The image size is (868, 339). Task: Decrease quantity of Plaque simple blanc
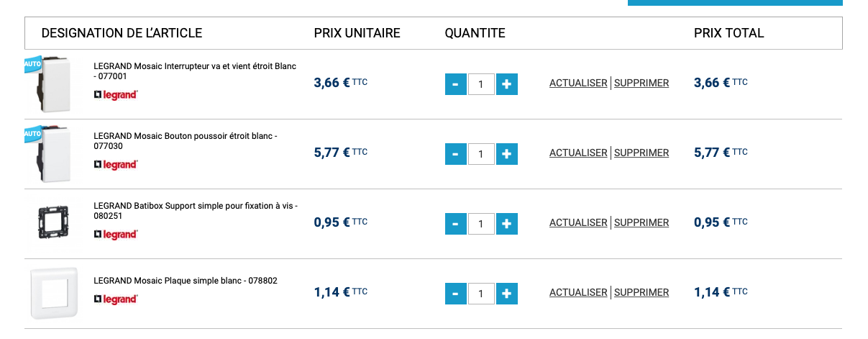pyautogui.click(x=455, y=294)
